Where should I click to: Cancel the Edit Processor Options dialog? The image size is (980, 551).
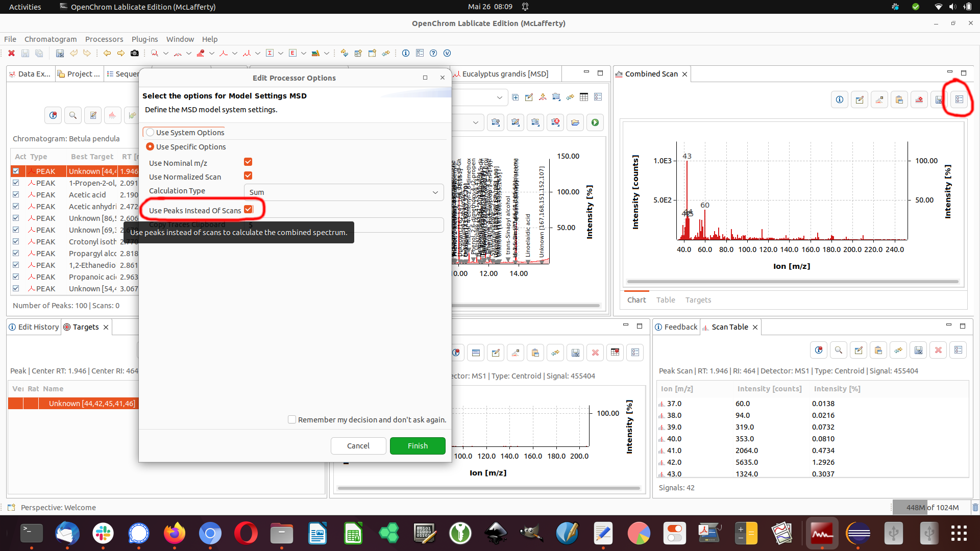pos(358,445)
